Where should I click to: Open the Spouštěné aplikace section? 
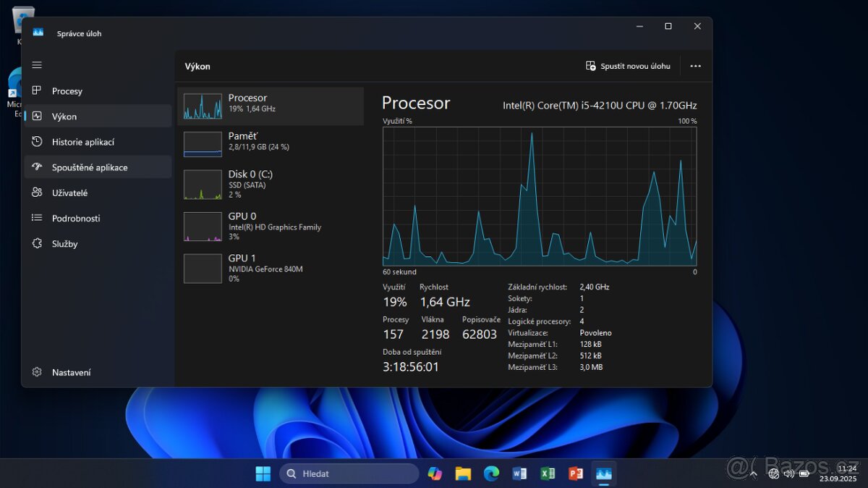pos(87,167)
